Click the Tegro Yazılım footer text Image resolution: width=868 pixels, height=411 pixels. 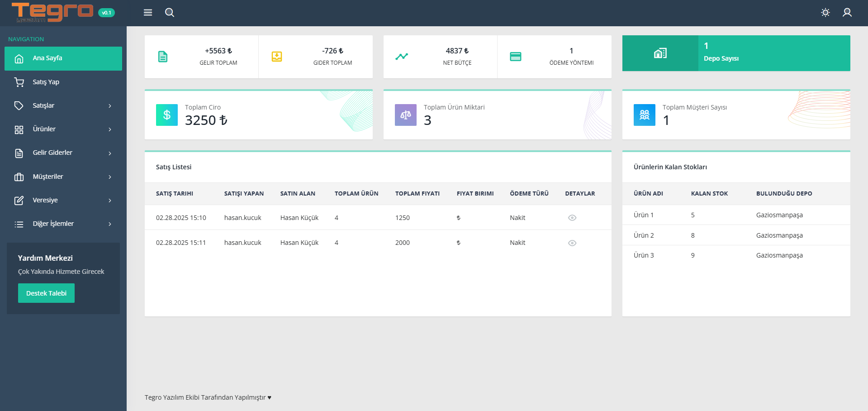coord(208,397)
